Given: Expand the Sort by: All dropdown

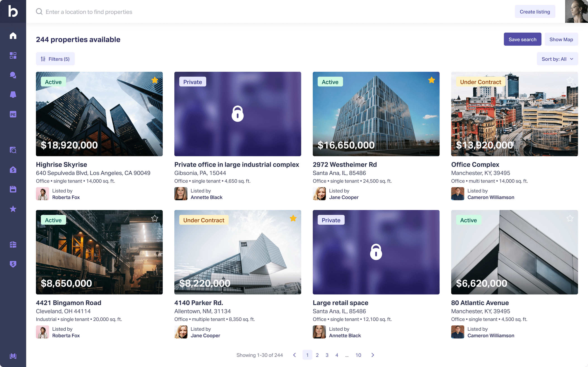Looking at the screenshot, I should click(557, 59).
